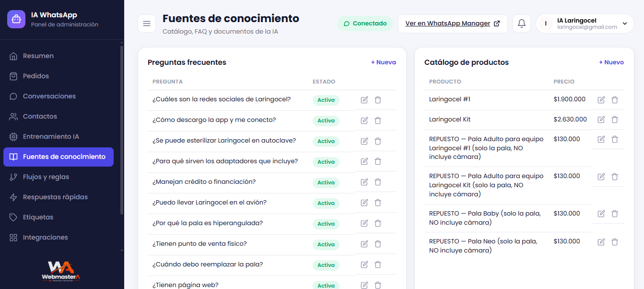This screenshot has width=644, height=289.
Task: Toggle the sidebar hamburger menu
Action: (147, 24)
